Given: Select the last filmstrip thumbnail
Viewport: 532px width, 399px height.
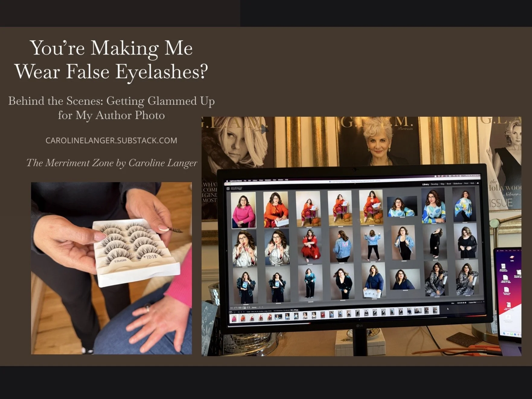Looking at the screenshot, I should pyautogui.click(x=435, y=310).
